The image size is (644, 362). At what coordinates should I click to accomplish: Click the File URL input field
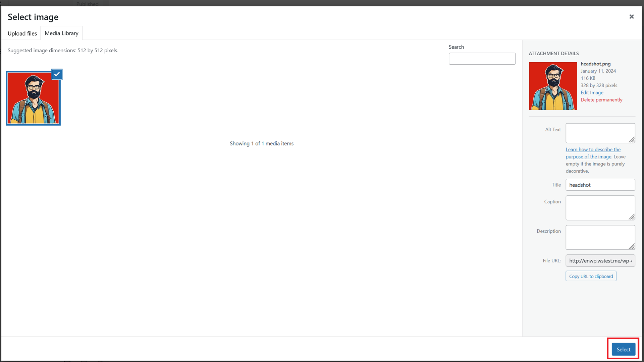pyautogui.click(x=600, y=260)
